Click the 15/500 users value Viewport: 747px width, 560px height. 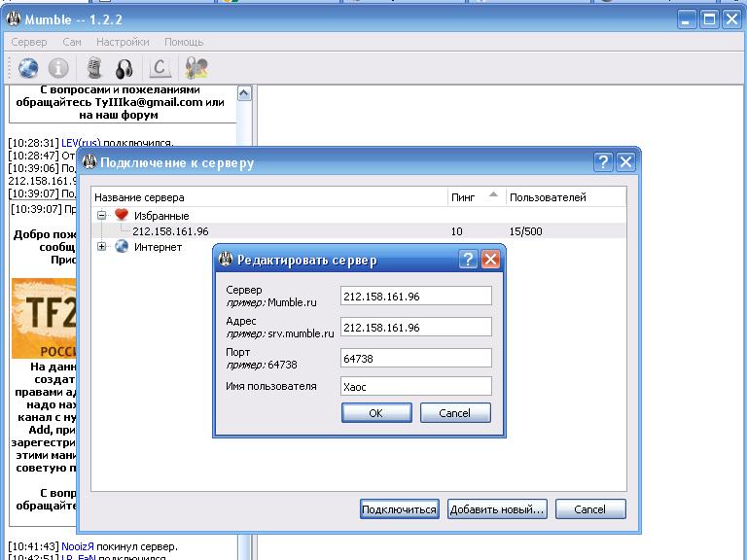point(525,231)
